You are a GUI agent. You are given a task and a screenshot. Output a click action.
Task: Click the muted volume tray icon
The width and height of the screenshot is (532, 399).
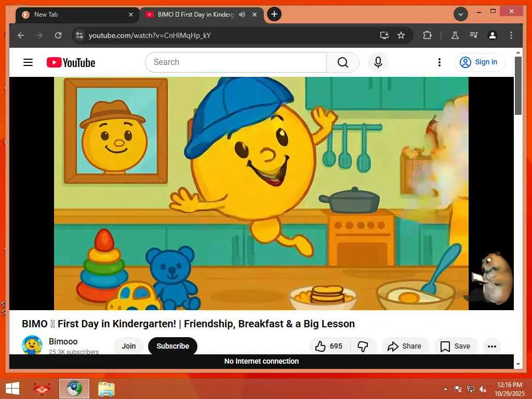[x=483, y=389]
